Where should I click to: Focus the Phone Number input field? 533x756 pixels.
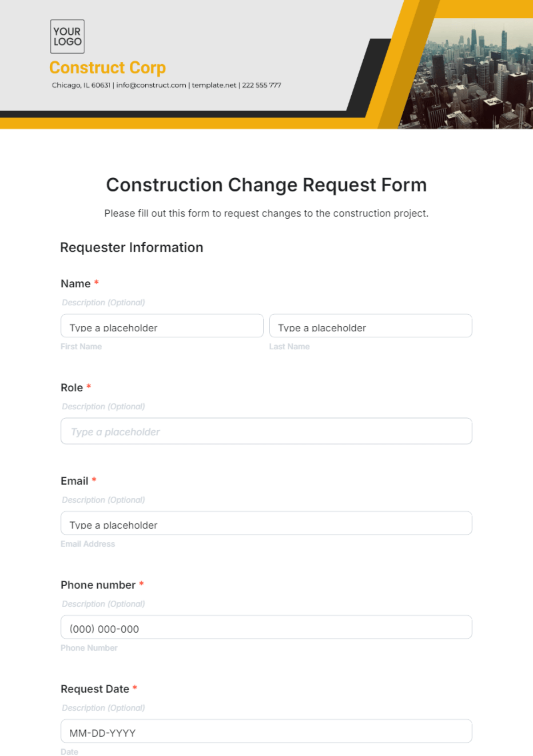(x=266, y=628)
